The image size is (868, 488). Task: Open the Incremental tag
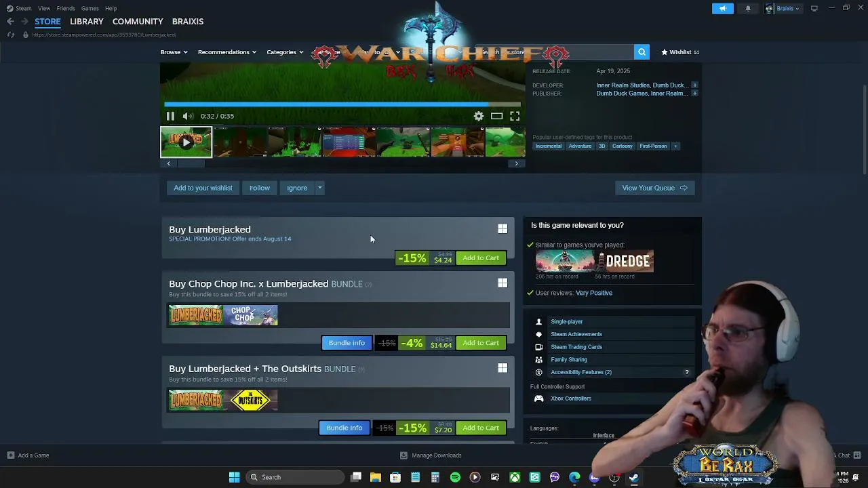(x=549, y=146)
